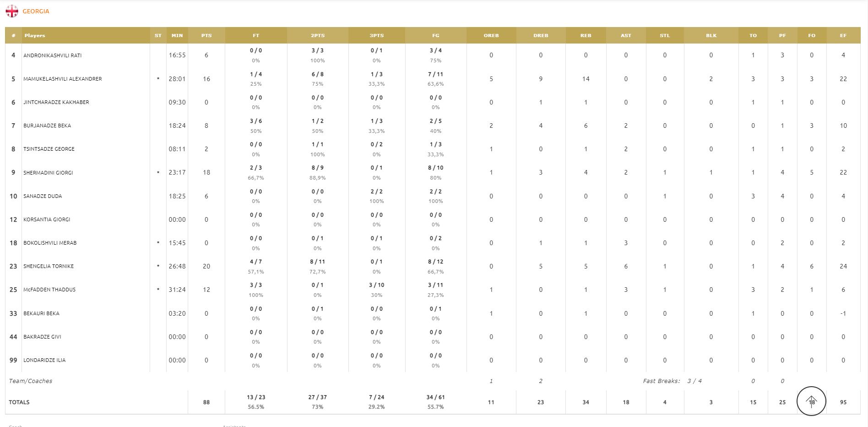Select Sanadze Duda in player list
Screen dimensions: 868x427
click(x=43, y=196)
